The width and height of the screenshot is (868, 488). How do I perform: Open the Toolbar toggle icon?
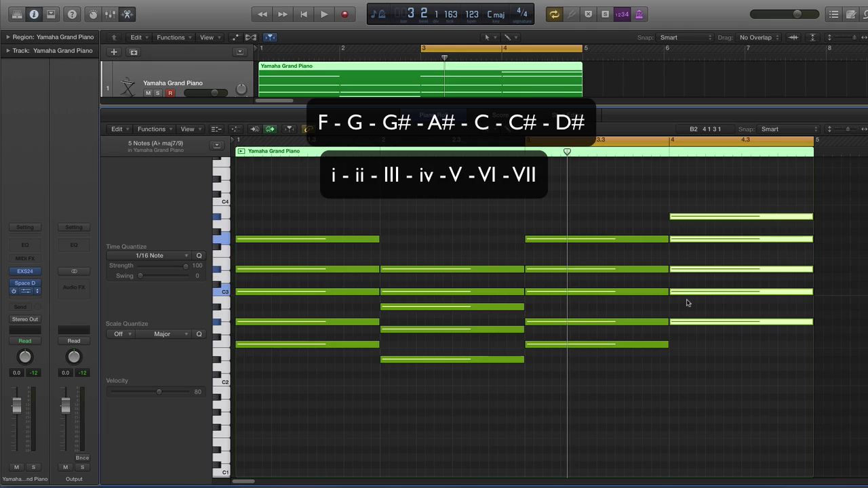[51, 14]
